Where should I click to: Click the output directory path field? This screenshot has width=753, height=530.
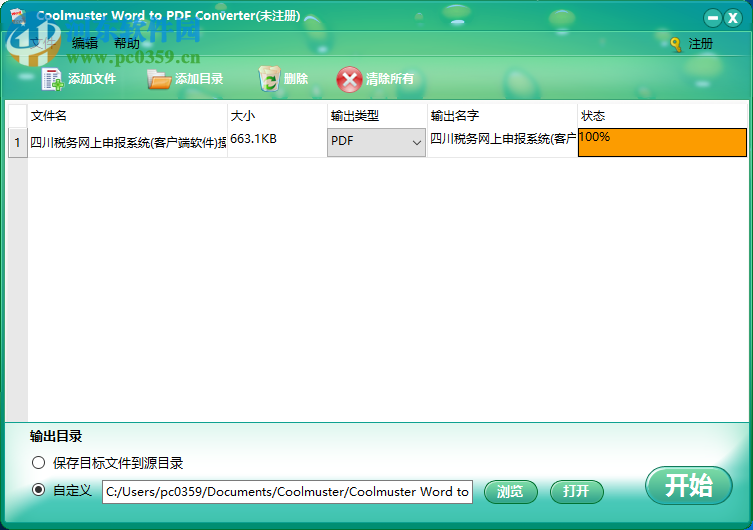tap(287, 492)
